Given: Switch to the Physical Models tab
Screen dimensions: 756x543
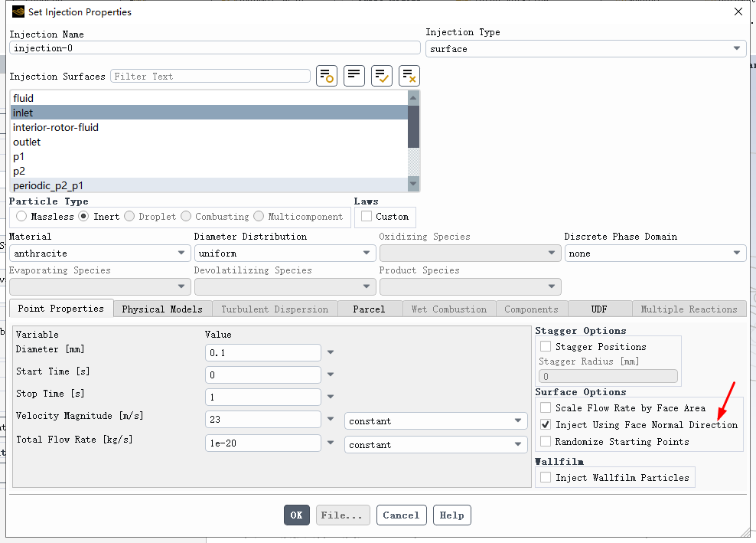Looking at the screenshot, I should (162, 309).
